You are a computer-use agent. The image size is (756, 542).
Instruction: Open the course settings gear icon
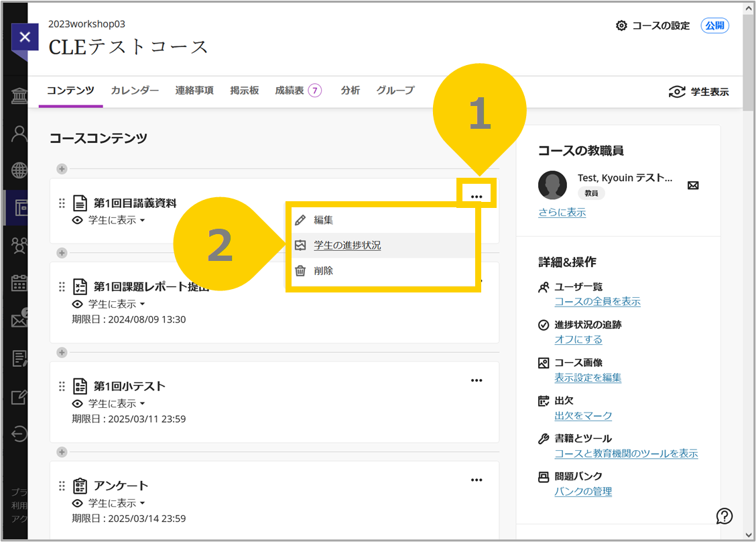pos(621,25)
